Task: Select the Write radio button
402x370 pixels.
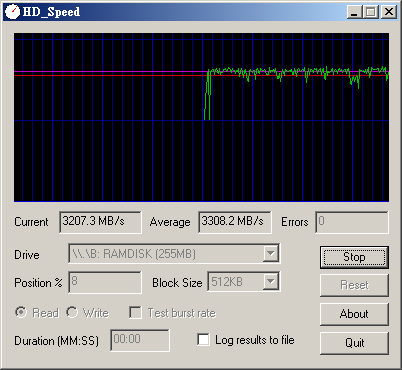Action: (72, 312)
